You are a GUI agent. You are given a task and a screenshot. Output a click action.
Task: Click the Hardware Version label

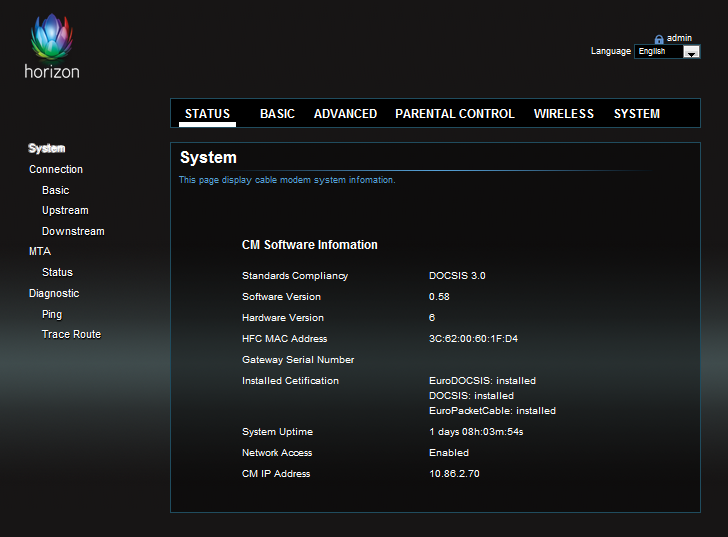pos(283,318)
